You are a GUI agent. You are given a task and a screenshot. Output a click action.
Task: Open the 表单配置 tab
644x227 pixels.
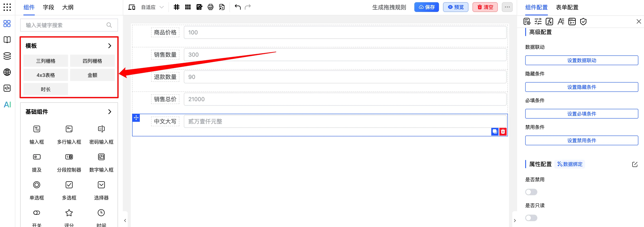[x=567, y=7]
